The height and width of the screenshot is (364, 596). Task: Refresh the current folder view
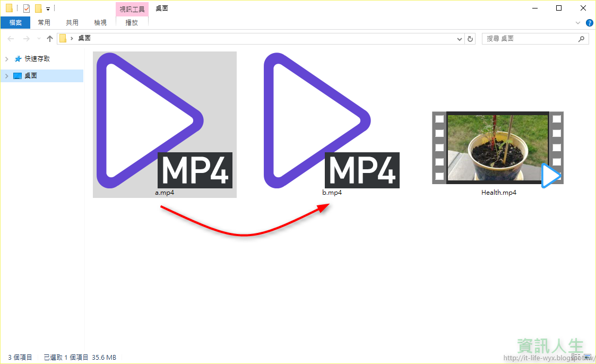coord(470,38)
